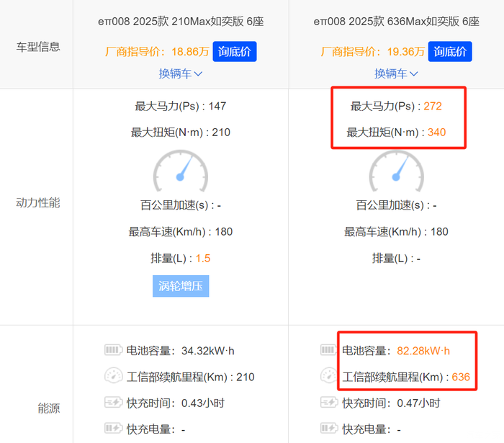Click fast-charge time icon beside 0.47小时
Screen dimensions: 504x443
tap(330, 403)
